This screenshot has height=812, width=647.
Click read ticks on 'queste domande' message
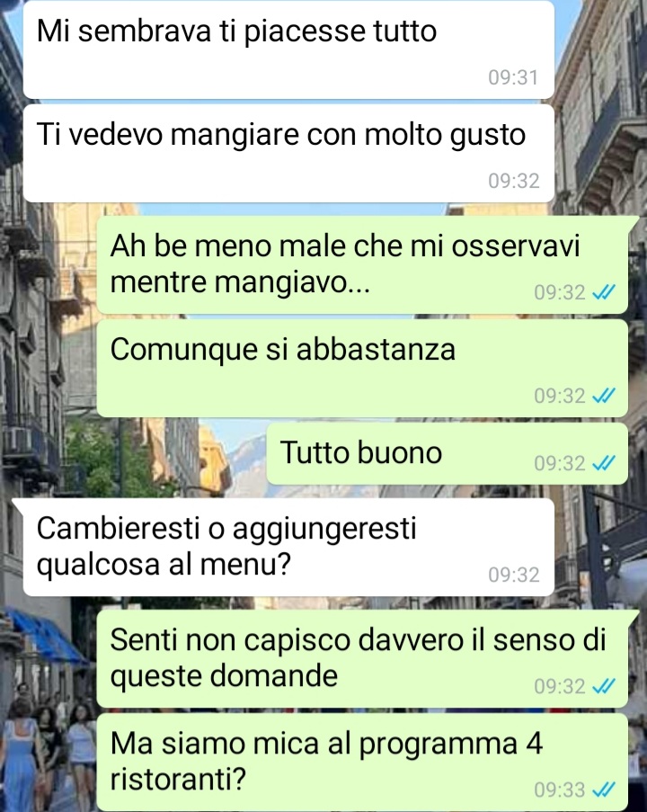point(604,686)
